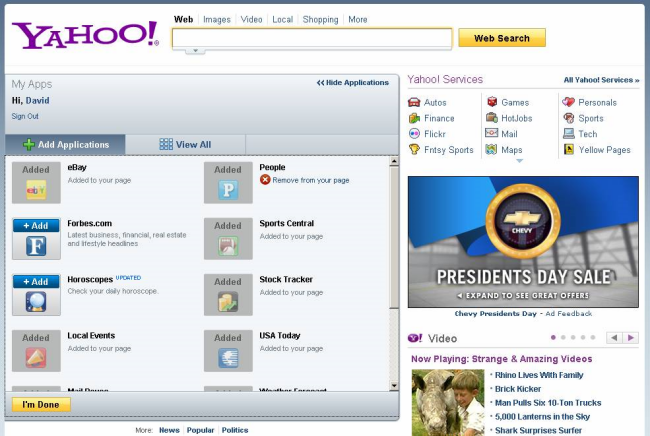Open Shark Surprises Surfer video
Viewport: 650px width, 436px height.
click(x=538, y=430)
